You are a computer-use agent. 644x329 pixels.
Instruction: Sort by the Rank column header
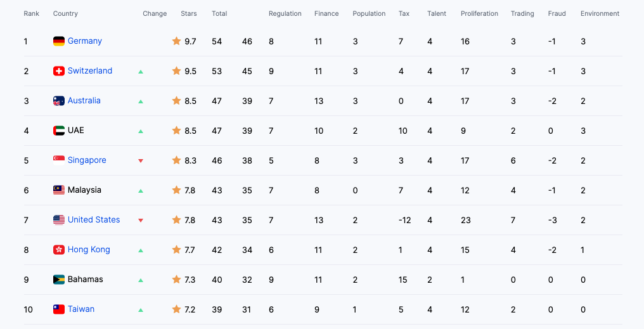(x=32, y=13)
